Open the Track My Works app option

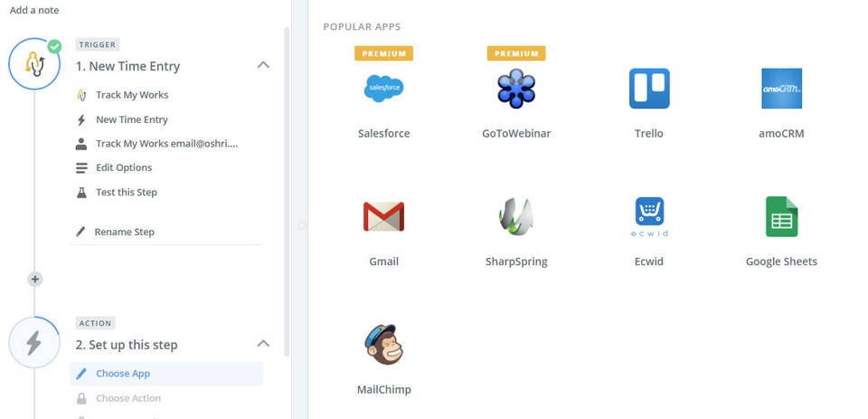point(132,95)
